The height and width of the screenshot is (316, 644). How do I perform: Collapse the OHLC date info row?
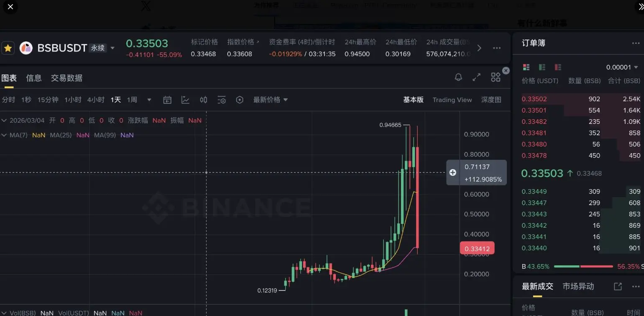point(4,121)
